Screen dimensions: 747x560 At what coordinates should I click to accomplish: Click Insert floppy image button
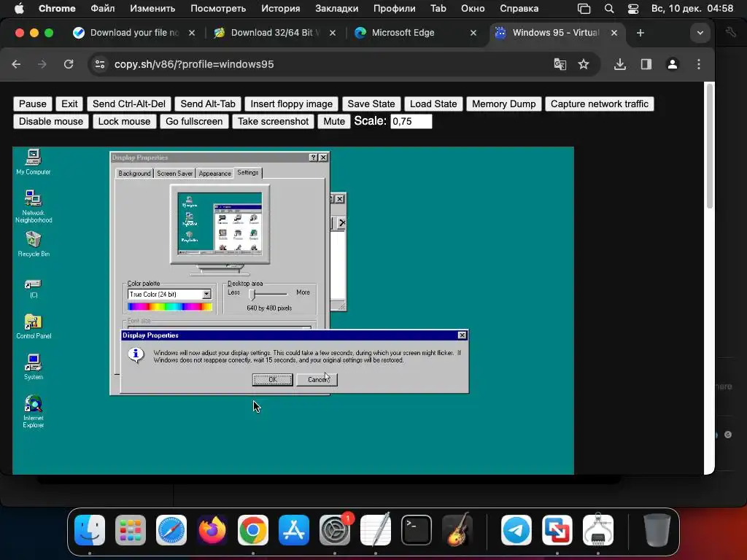pos(292,104)
